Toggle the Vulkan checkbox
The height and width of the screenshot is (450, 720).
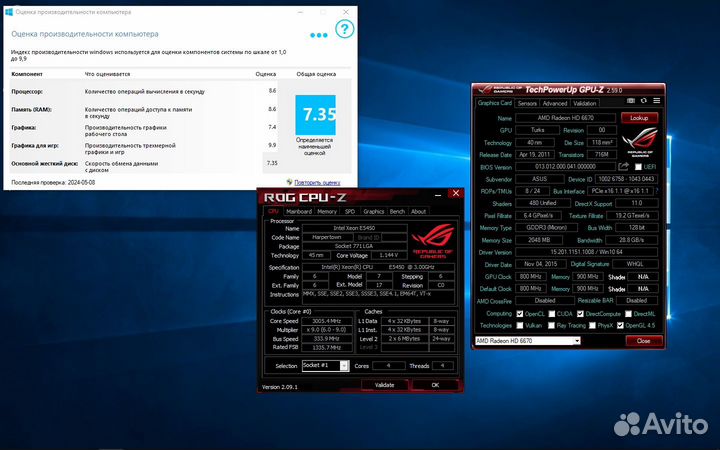click(521, 325)
